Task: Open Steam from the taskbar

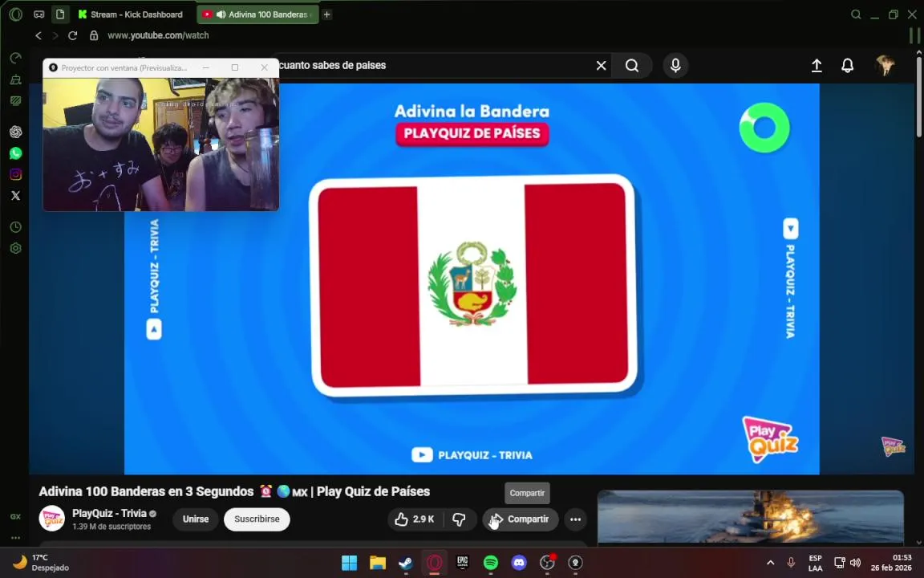Action: click(x=406, y=563)
